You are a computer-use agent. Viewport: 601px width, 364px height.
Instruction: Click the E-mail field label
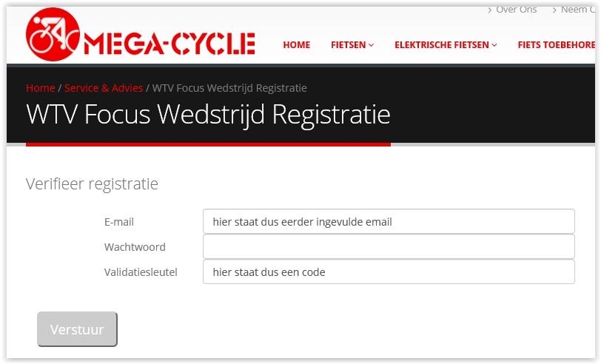tap(119, 222)
